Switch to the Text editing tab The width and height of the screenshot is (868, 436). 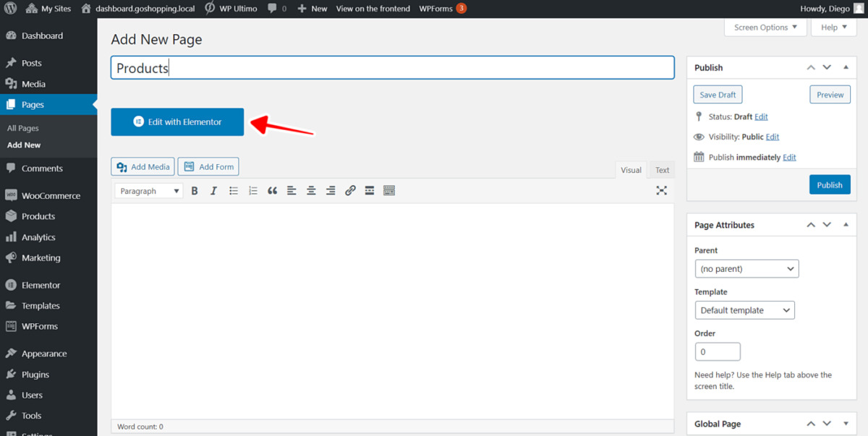click(x=661, y=169)
